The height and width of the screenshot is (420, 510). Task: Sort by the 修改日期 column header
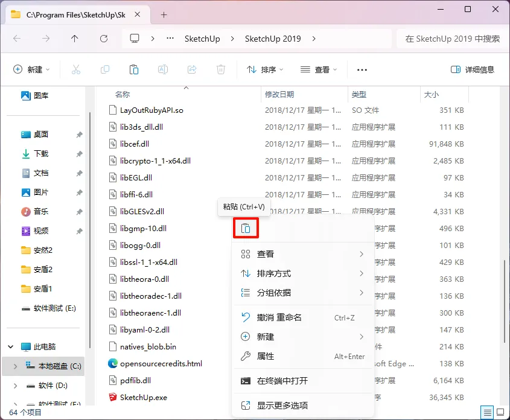point(279,95)
